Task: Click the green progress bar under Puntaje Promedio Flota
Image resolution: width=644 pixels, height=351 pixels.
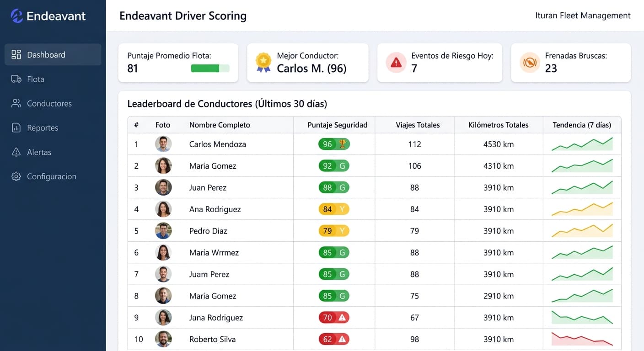Action: (210, 68)
